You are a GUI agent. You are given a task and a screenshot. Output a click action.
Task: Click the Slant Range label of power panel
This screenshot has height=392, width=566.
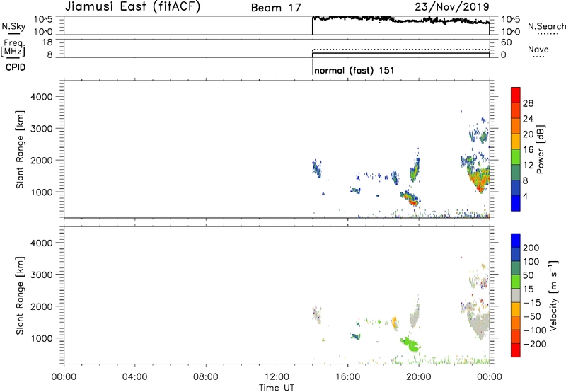point(20,149)
